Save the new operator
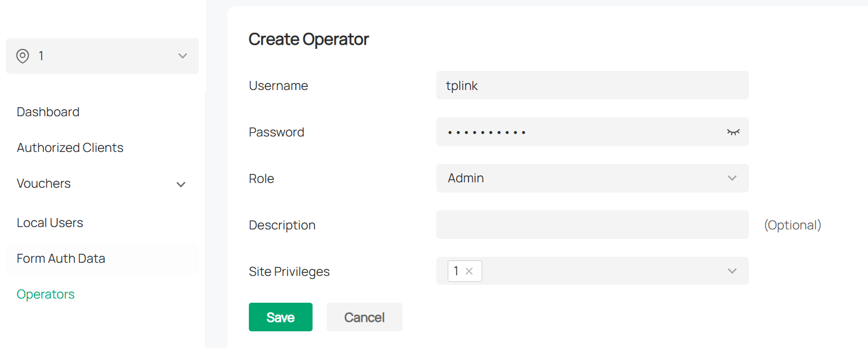Viewport: 868px width, 348px height. click(x=280, y=317)
